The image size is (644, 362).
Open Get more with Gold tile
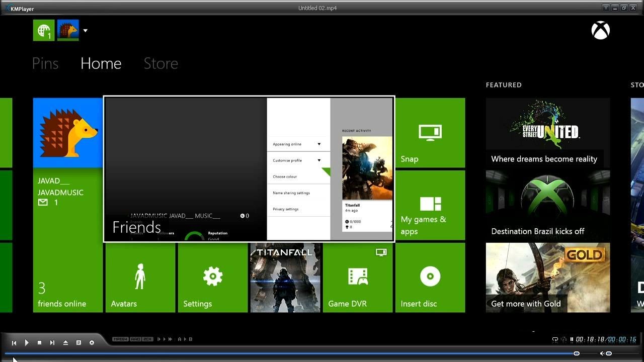548,278
